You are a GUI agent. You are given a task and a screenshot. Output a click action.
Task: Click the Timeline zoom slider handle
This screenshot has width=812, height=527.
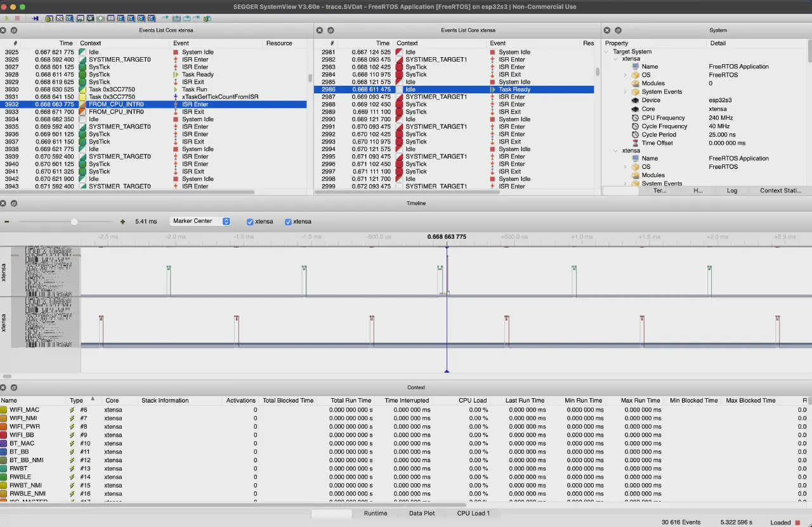coord(74,222)
